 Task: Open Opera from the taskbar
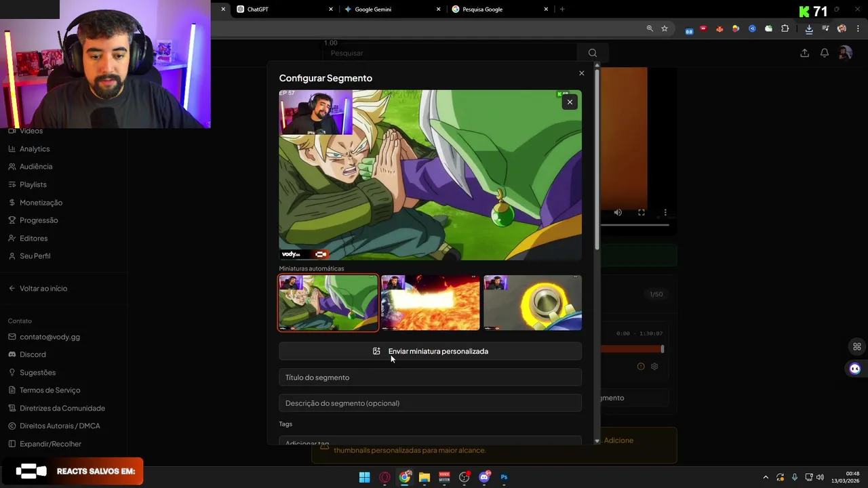click(x=384, y=477)
